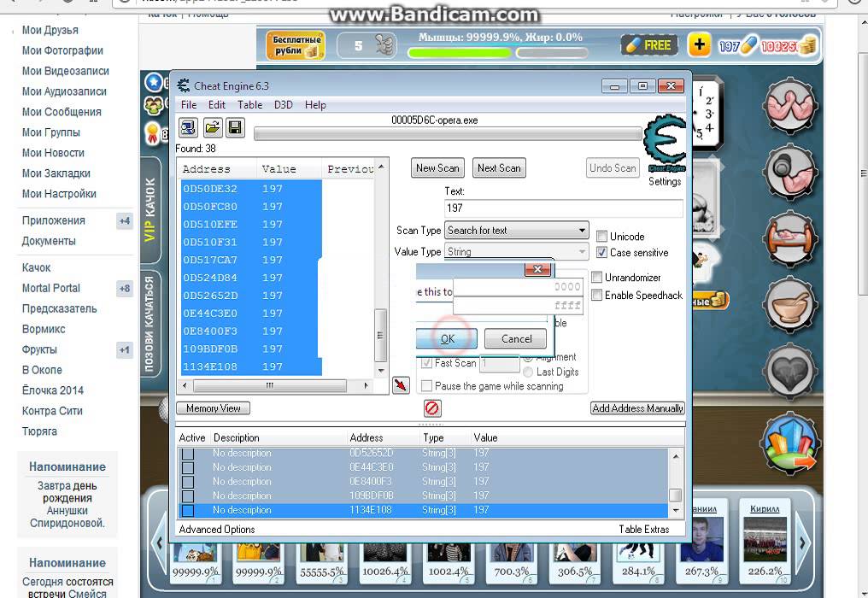Click the address table scroll down arrow

point(676,510)
